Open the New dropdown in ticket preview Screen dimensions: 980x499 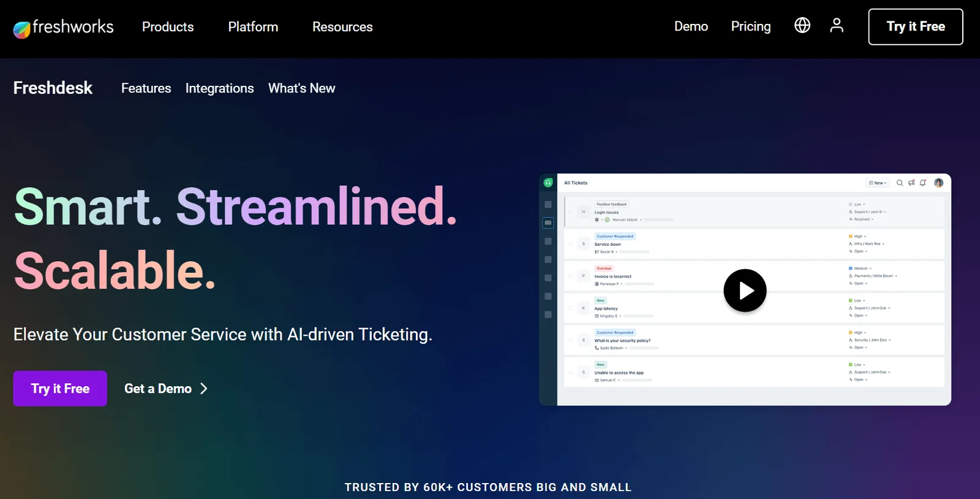878,183
